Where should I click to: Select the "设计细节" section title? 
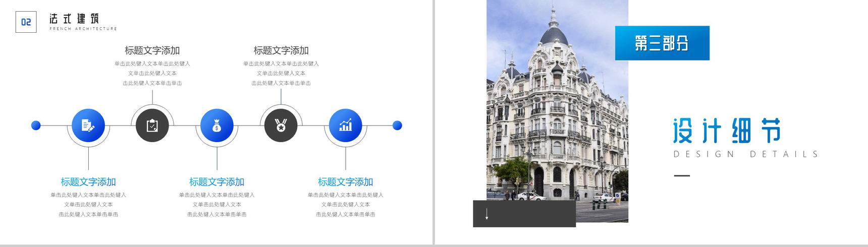pos(727,131)
